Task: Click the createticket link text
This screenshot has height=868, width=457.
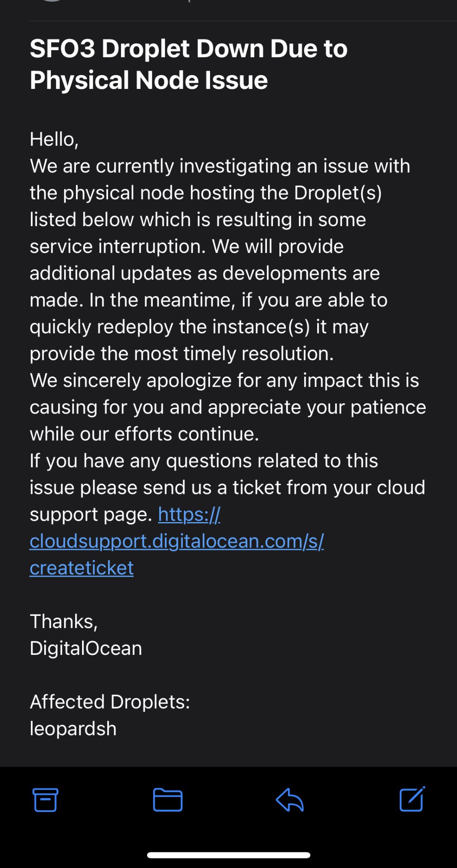Action: pos(82,568)
